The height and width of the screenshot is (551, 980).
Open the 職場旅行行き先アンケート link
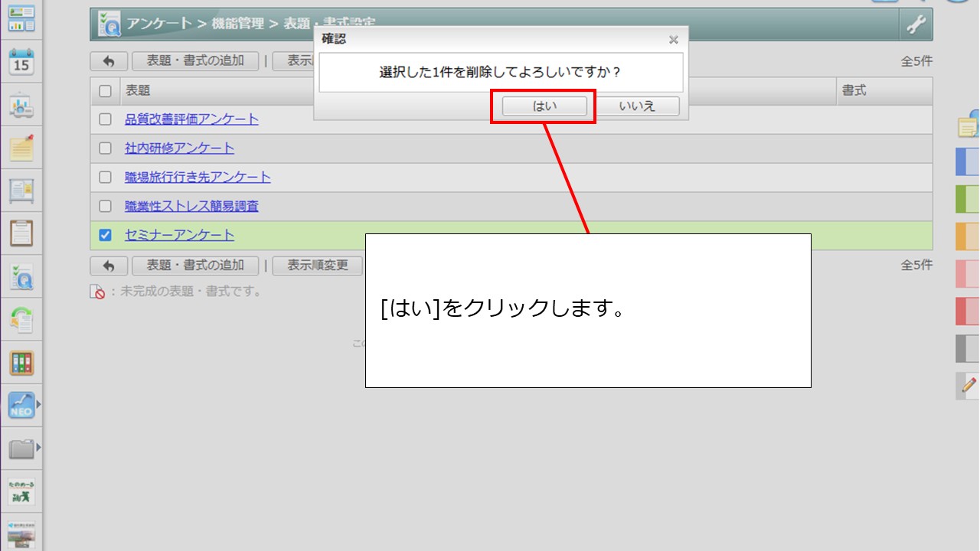[x=198, y=178]
